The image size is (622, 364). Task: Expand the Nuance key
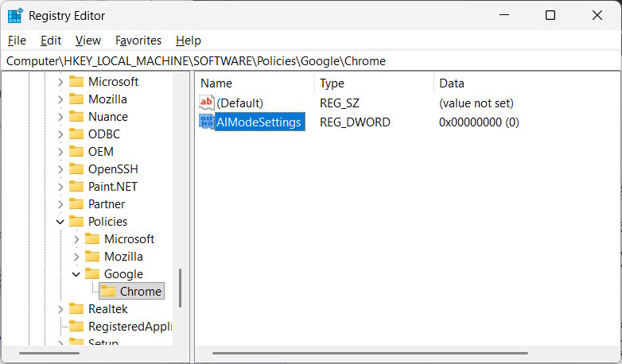pyautogui.click(x=60, y=117)
